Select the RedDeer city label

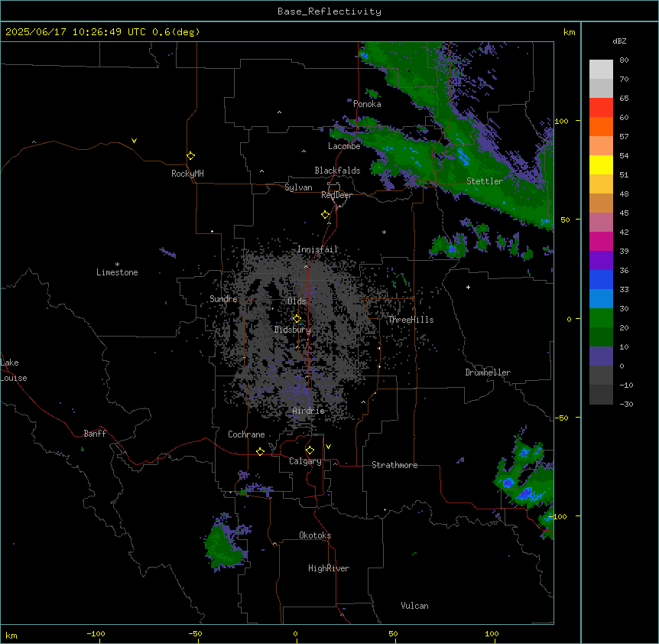pyautogui.click(x=336, y=195)
